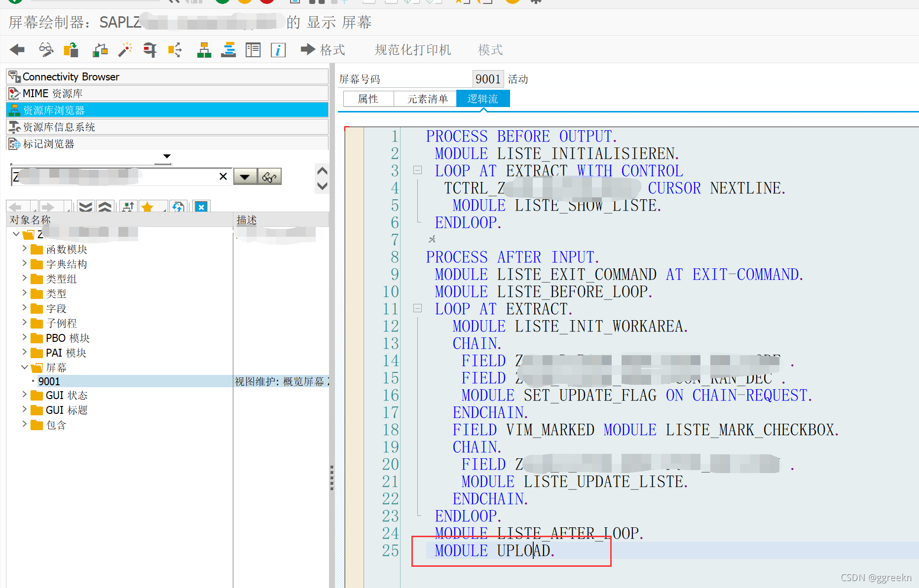Image resolution: width=919 pixels, height=588 pixels.
Task: Click the refresh object tree icon
Action: click(178, 207)
